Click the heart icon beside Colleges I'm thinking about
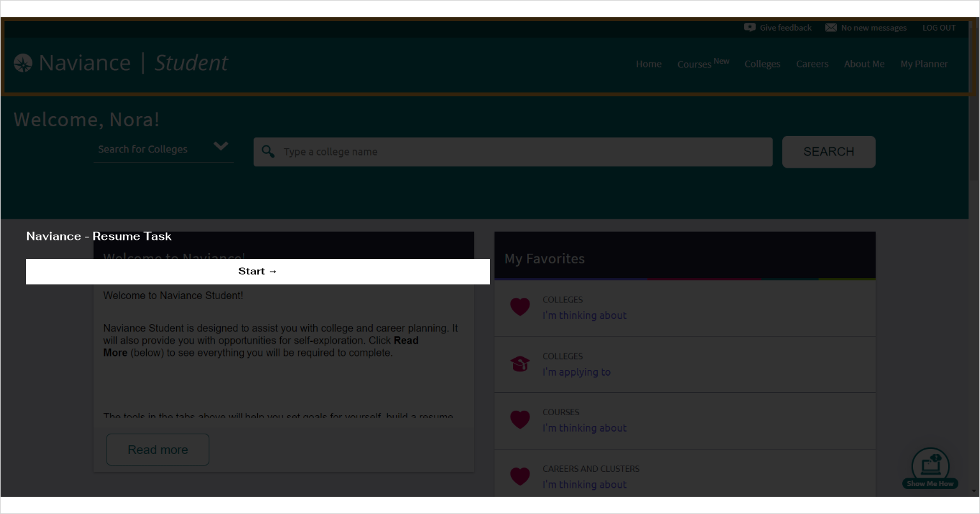The image size is (980, 514). point(520,307)
